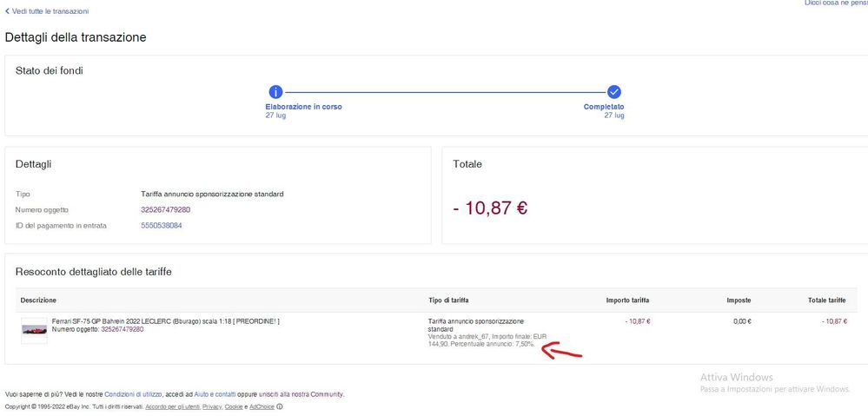Screen dimensions: 868x416
Task: Click the Descrizione column header
Action: click(x=39, y=300)
